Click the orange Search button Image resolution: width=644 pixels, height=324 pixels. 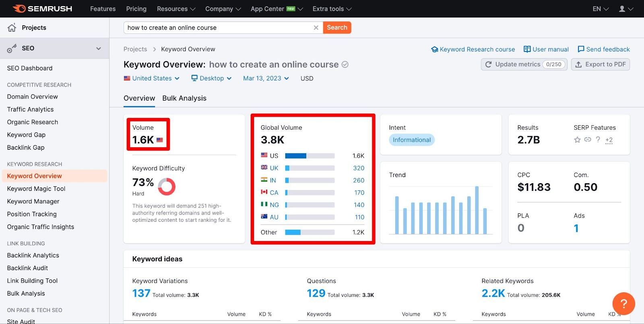(x=337, y=27)
